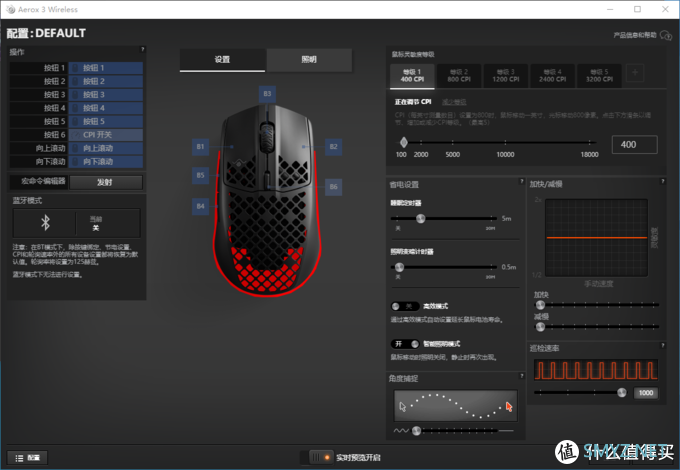Select the B4 side button marker
This screenshot has width=680, height=470.
200,206
